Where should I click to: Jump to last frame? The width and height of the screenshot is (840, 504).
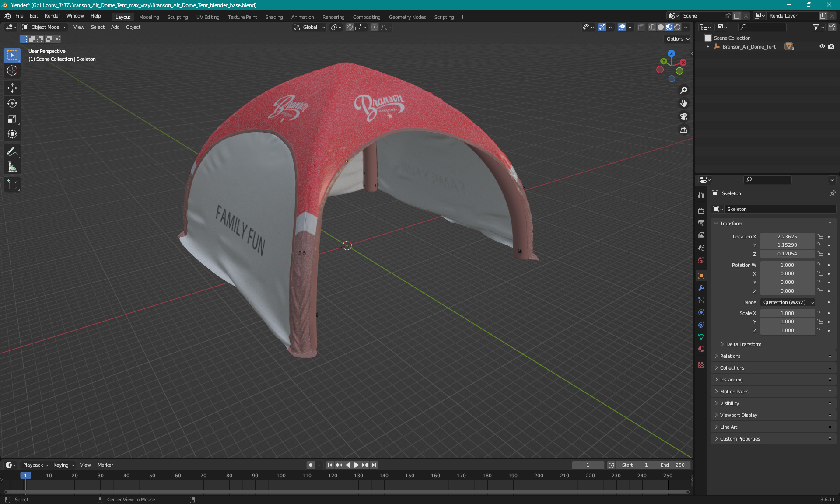click(374, 465)
